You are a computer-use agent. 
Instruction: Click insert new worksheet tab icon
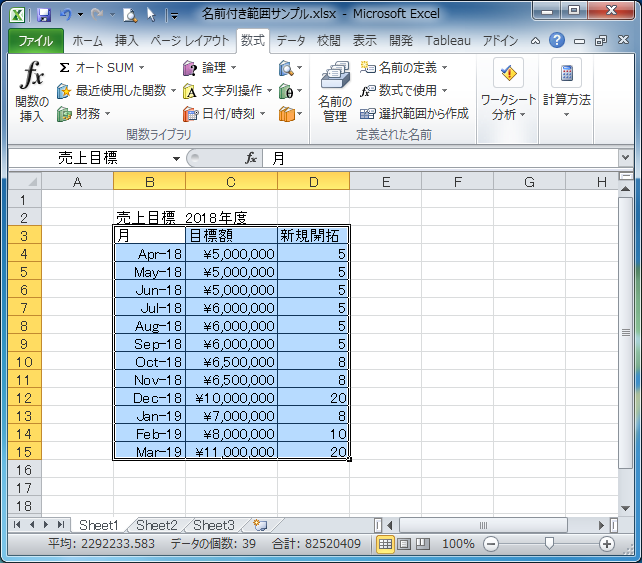pyautogui.click(x=259, y=525)
